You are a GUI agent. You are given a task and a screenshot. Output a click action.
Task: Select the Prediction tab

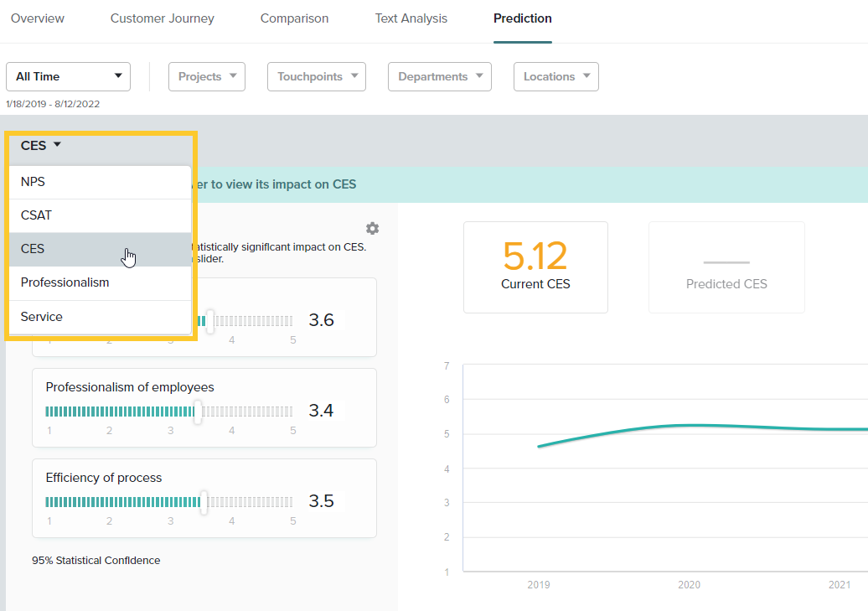(x=522, y=18)
